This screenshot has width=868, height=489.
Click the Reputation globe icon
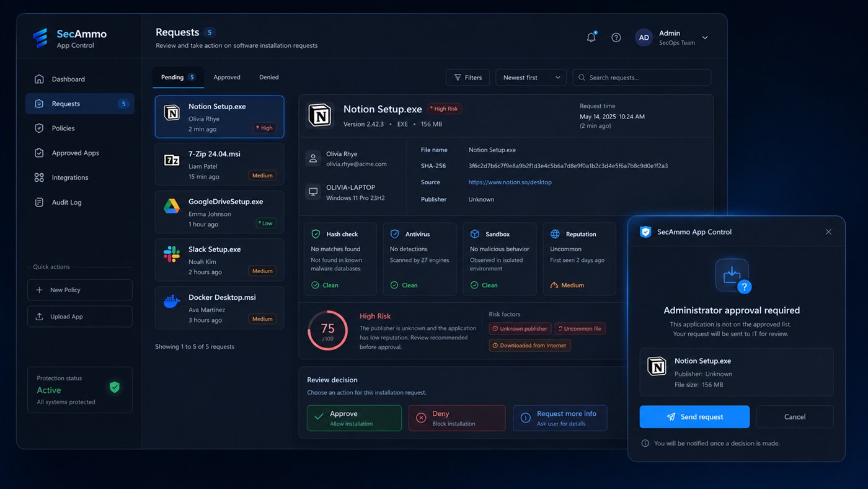(x=555, y=234)
